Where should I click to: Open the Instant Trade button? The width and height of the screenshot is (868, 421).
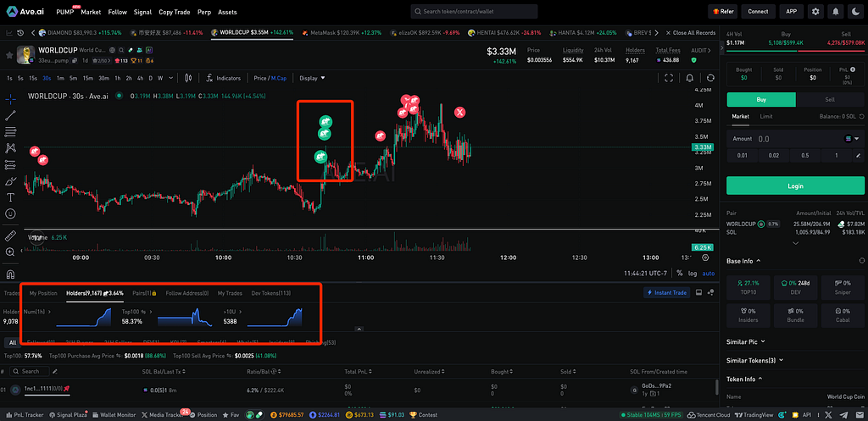pyautogui.click(x=667, y=292)
